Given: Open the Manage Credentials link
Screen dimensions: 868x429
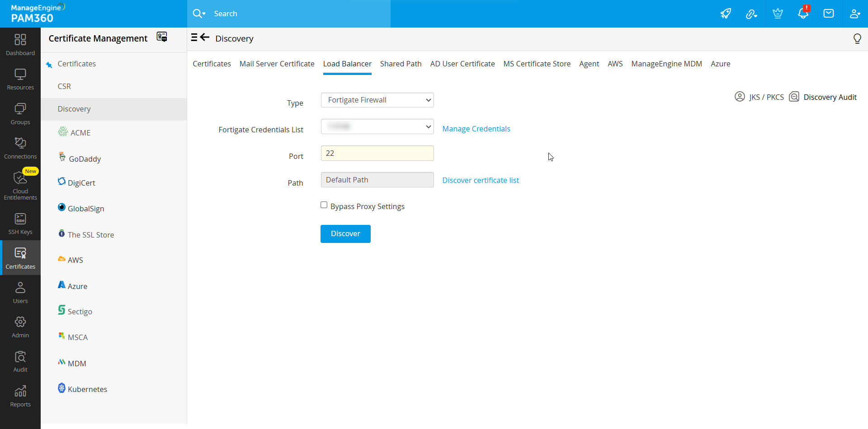Looking at the screenshot, I should click(x=476, y=129).
